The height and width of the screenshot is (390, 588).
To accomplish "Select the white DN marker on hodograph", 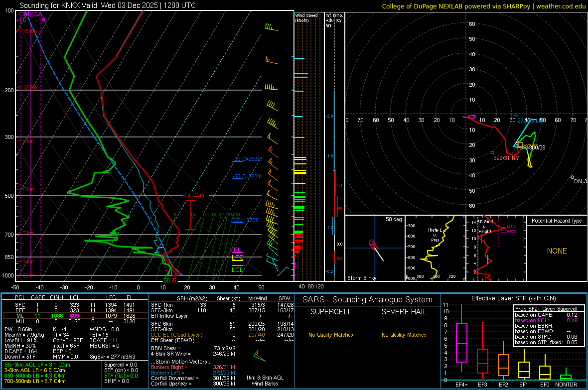I will (x=572, y=177).
